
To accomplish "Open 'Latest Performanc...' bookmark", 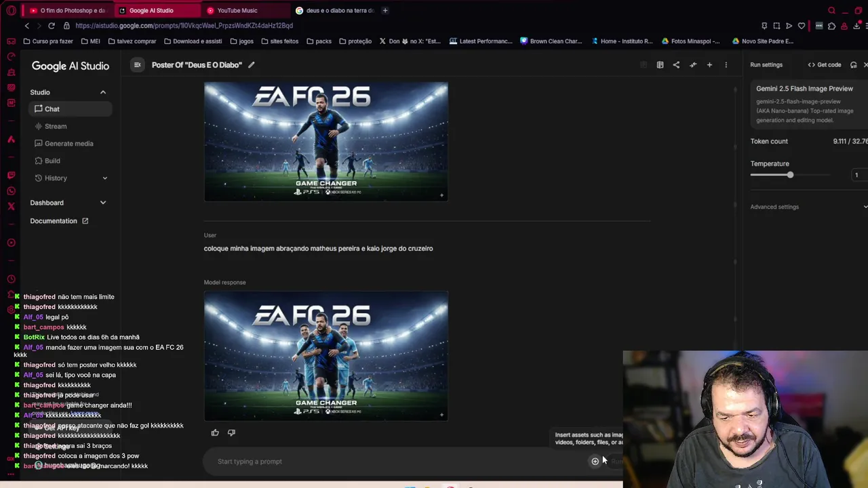I will pos(481,41).
